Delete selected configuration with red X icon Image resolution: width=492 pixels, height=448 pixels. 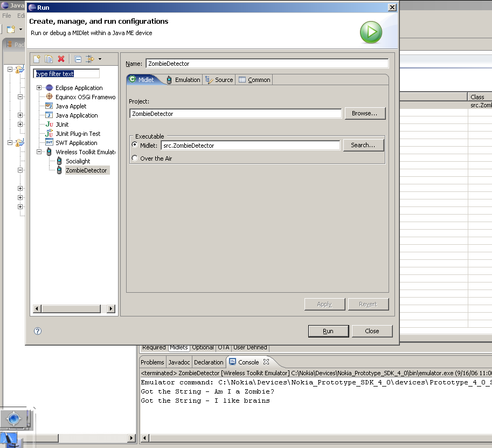pos(61,59)
